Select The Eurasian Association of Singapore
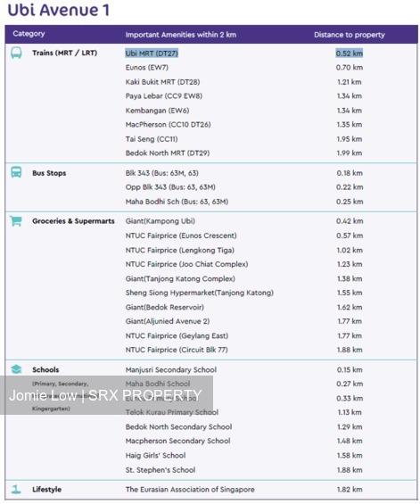Viewport: 420px width, 504px height. click(190, 490)
